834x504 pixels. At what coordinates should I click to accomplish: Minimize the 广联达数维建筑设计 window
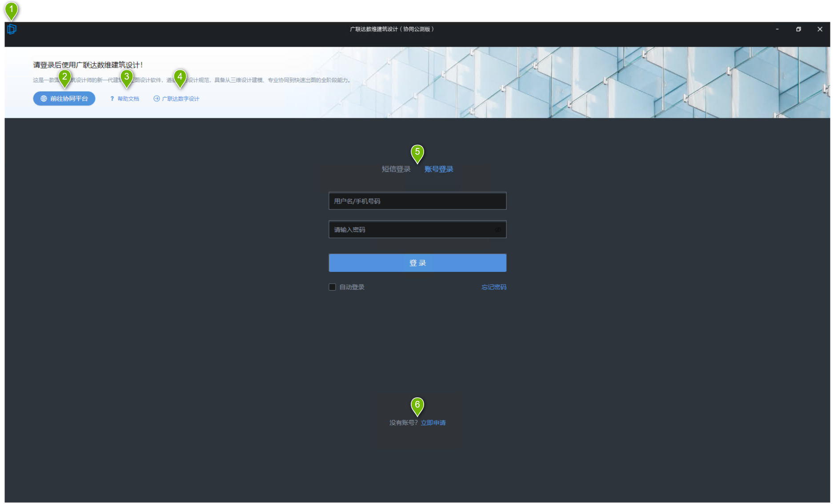[777, 29]
